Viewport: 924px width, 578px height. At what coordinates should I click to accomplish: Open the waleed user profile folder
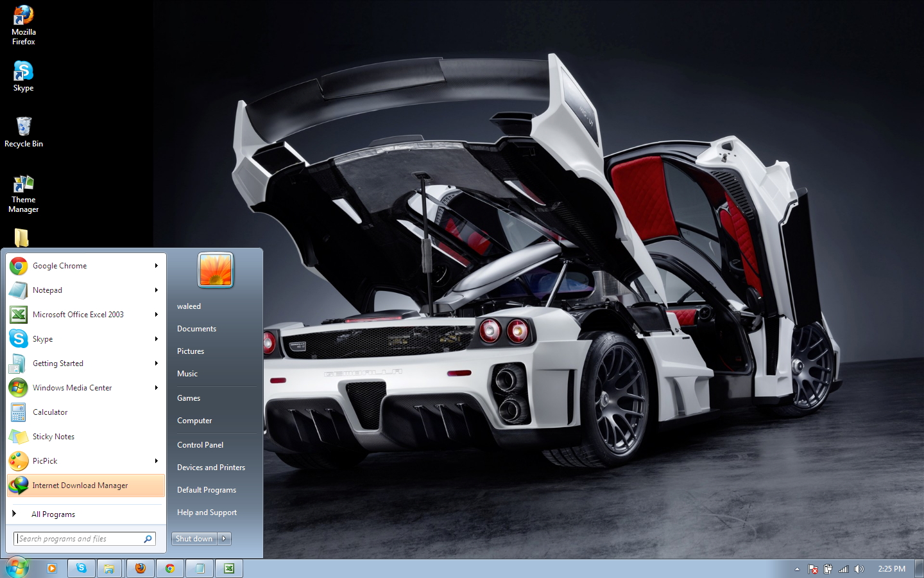point(189,306)
